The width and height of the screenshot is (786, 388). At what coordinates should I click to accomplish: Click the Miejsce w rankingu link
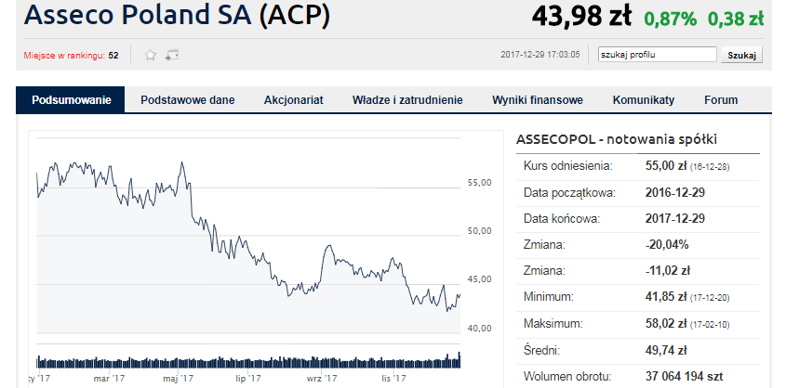64,55
